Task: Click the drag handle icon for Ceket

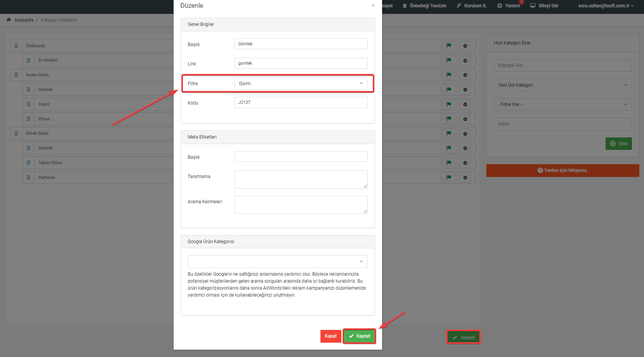Action: (x=28, y=104)
